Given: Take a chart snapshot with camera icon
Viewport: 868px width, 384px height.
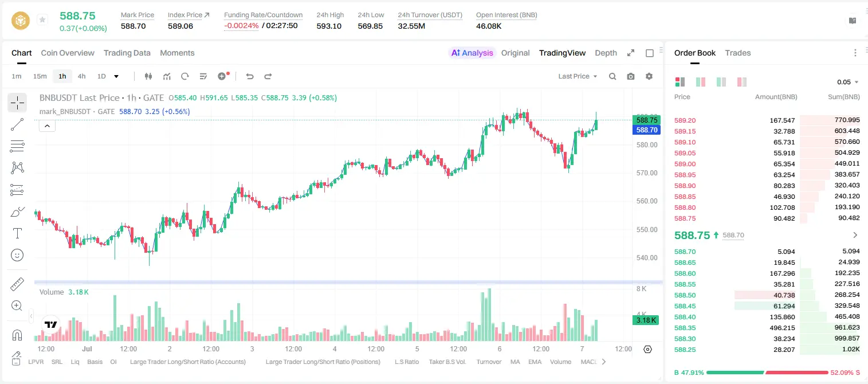Looking at the screenshot, I should [x=631, y=76].
